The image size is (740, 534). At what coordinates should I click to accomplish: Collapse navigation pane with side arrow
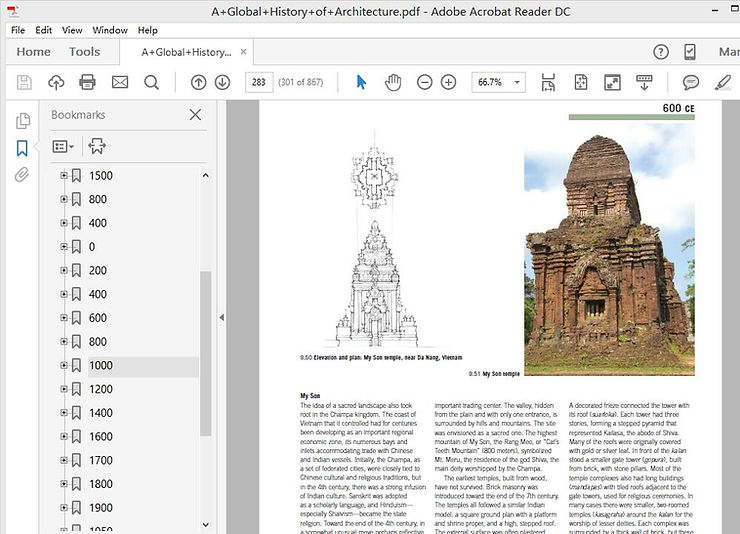pyautogui.click(x=221, y=318)
